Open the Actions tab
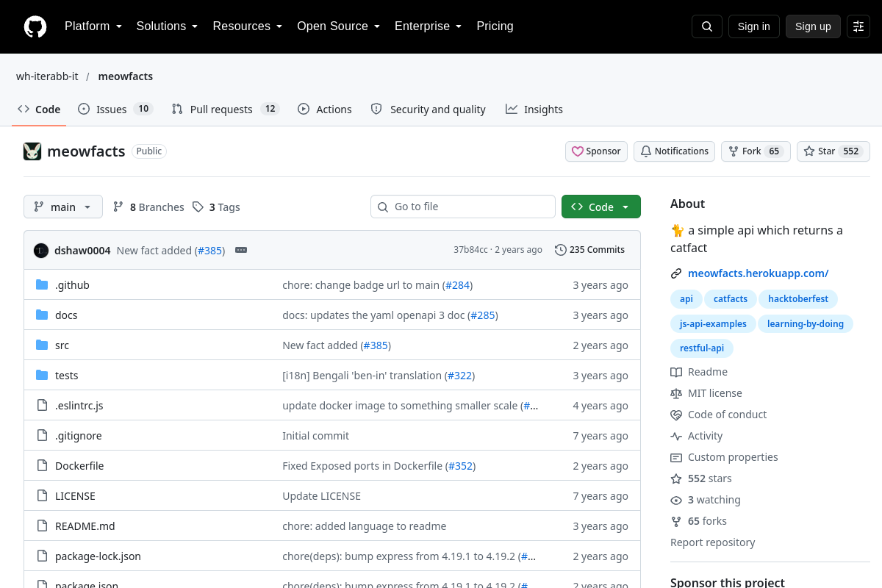This screenshot has height=588, width=882. point(325,110)
